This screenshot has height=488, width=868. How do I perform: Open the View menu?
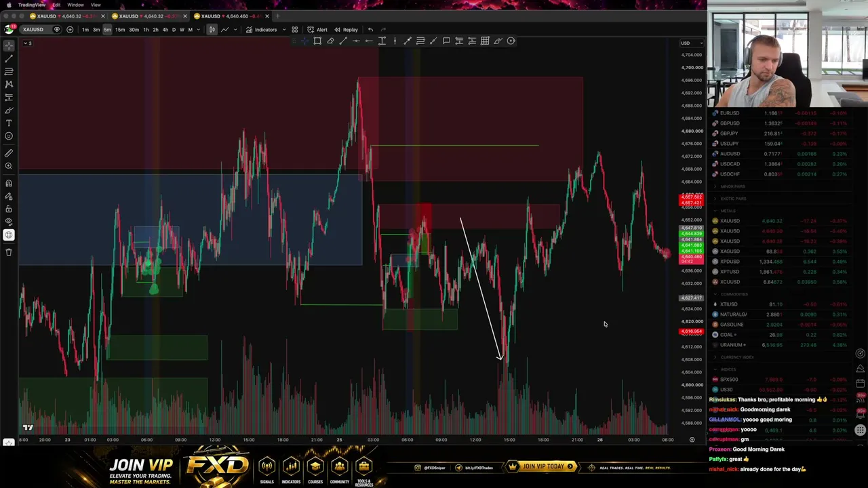point(96,5)
